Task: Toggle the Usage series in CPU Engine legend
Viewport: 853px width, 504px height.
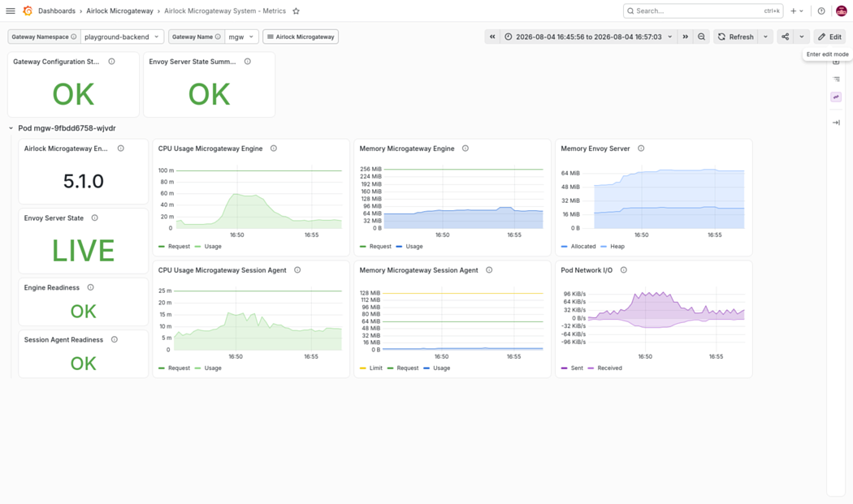Action: pos(208,246)
